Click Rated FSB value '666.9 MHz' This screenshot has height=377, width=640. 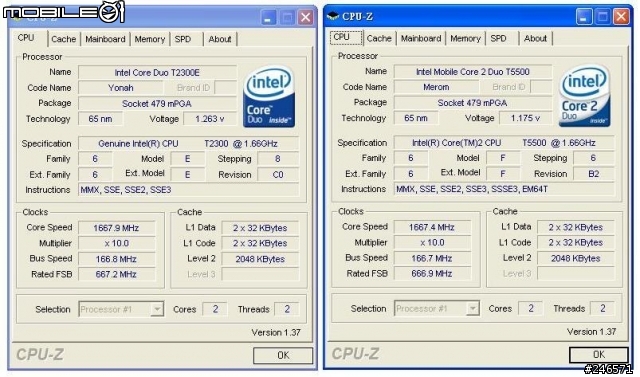click(x=432, y=273)
